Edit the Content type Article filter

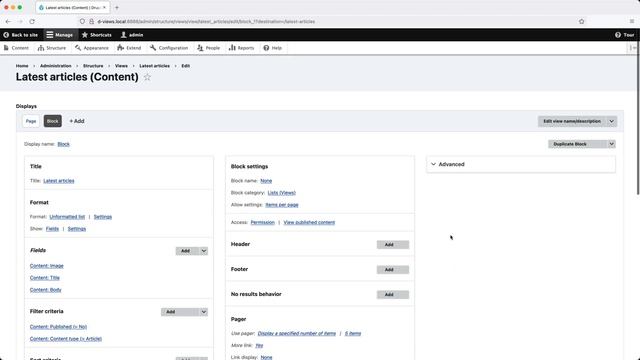[x=66, y=339]
